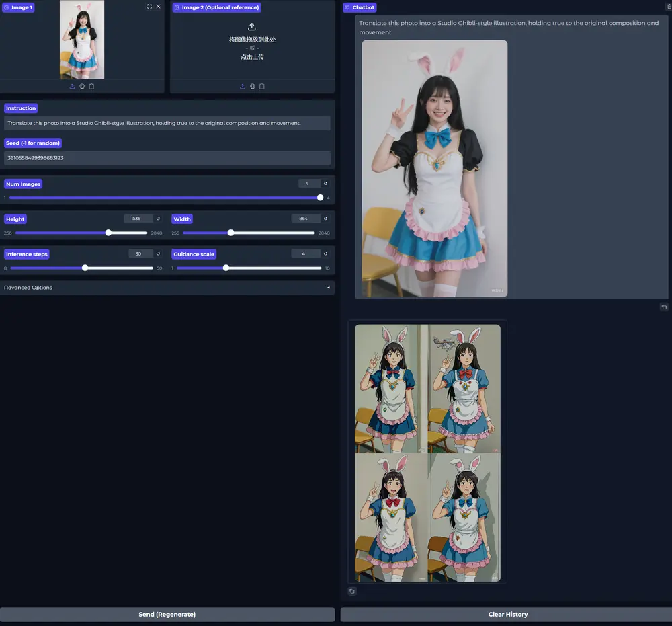Click the Seed input field

point(167,158)
